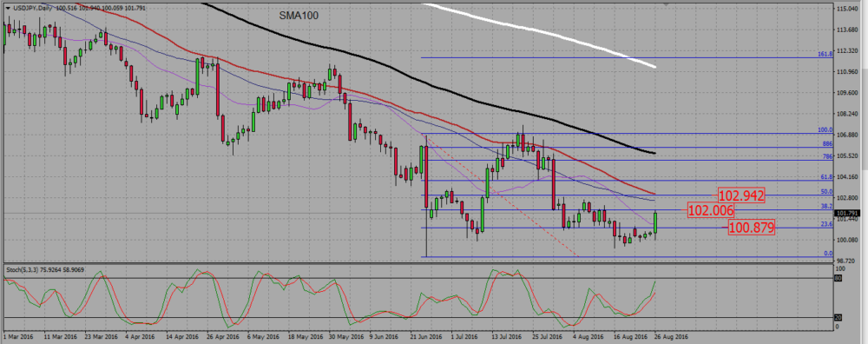Select the 38.2 Fibonacci level label

click(826, 206)
